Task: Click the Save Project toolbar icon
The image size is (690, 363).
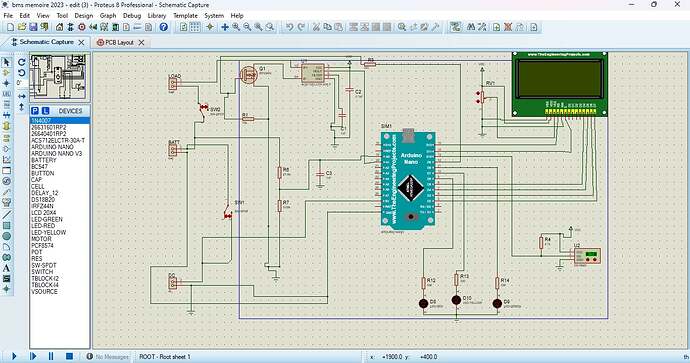Action: 33,27
